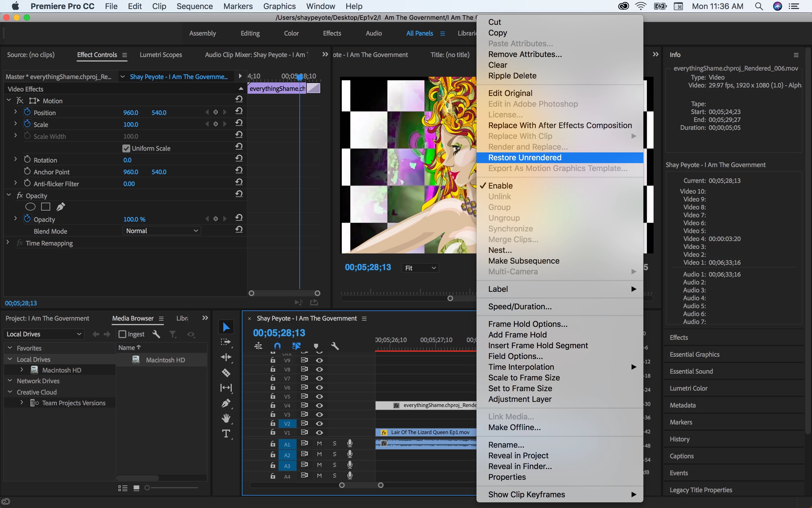812x508 pixels.
Task: Switch to Lumetri Scopes tab
Action: point(161,55)
